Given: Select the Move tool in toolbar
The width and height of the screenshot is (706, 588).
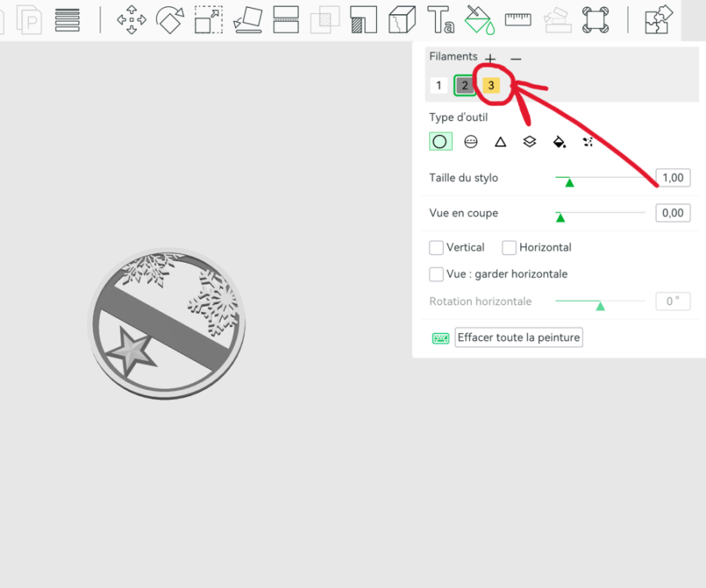Looking at the screenshot, I should [x=132, y=20].
